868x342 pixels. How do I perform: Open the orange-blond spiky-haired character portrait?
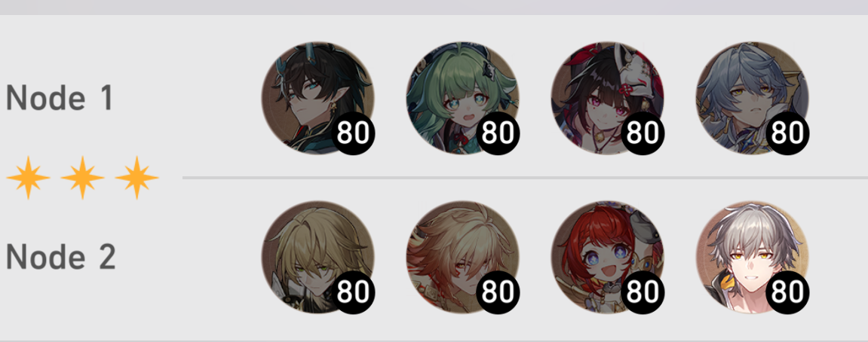click(x=463, y=257)
